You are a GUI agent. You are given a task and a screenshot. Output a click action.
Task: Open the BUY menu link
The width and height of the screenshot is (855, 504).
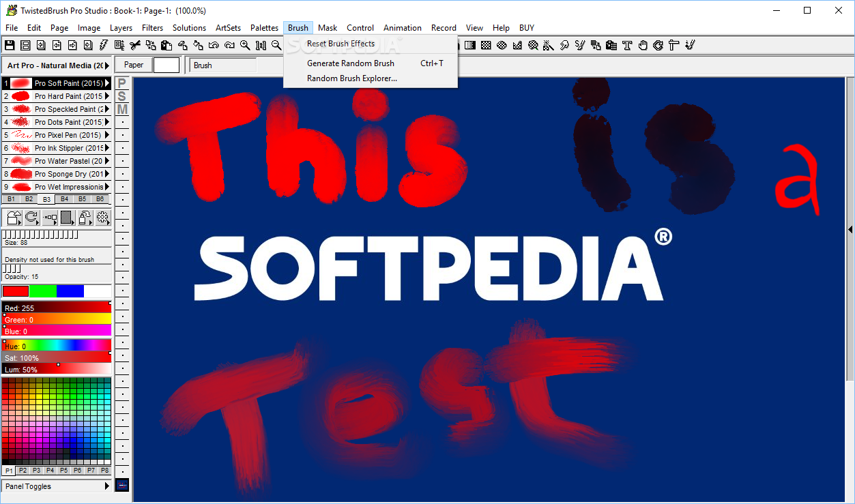pos(527,28)
